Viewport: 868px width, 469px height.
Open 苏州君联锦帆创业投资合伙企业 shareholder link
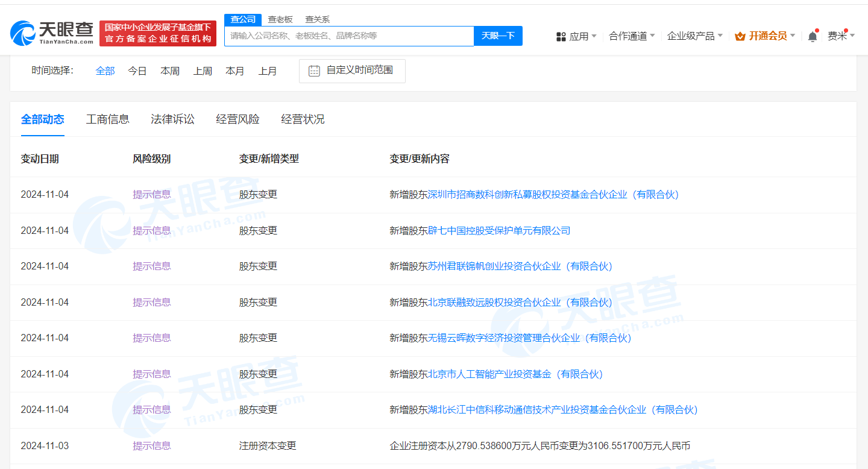(520, 266)
